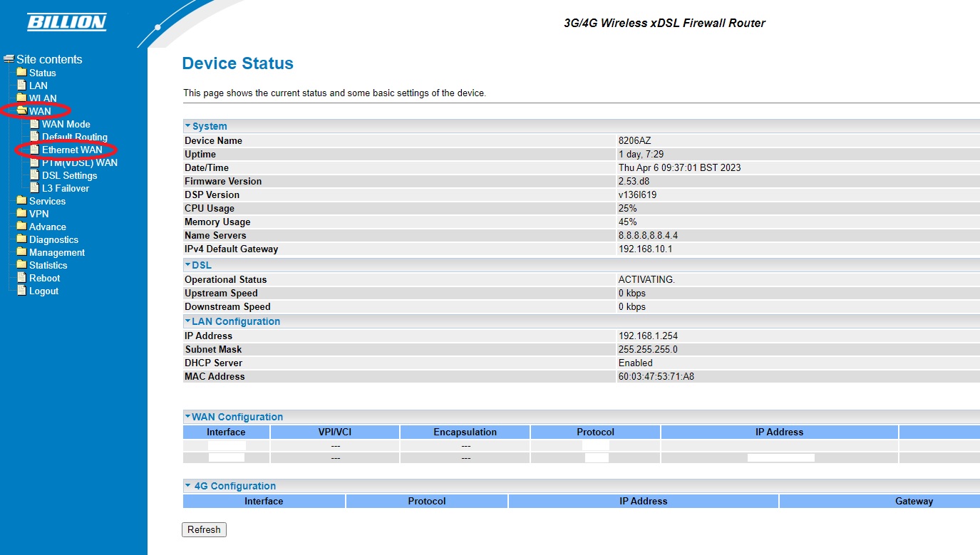Click the folder icon beside Status

click(x=21, y=73)
